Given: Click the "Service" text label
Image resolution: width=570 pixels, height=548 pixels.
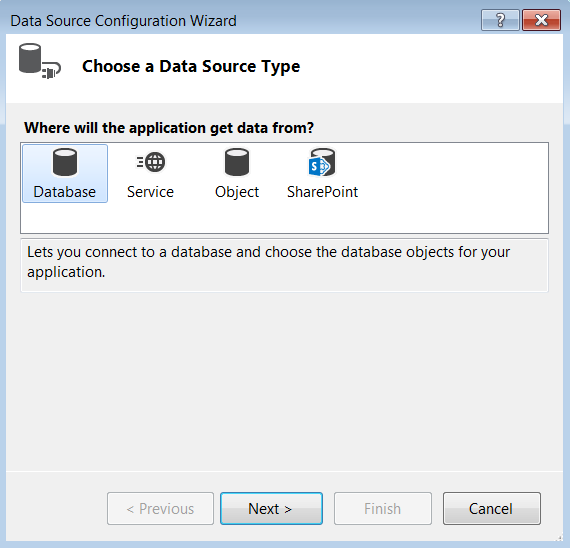Looking at the screenshot, I should tap(150, 192).
